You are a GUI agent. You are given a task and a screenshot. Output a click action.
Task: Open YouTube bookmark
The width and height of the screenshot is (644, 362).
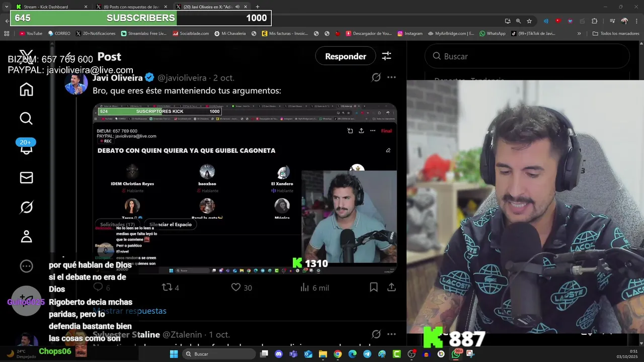coord(31,34)
